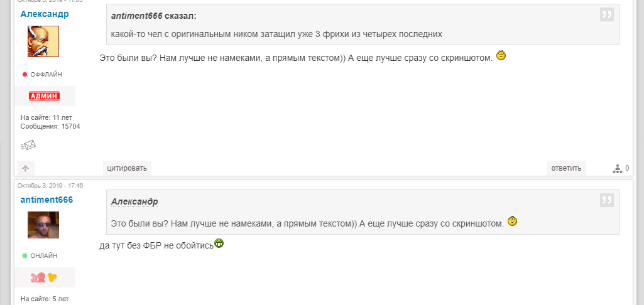Click the yellow smiley after скриншотом in first post

(501, 55)
